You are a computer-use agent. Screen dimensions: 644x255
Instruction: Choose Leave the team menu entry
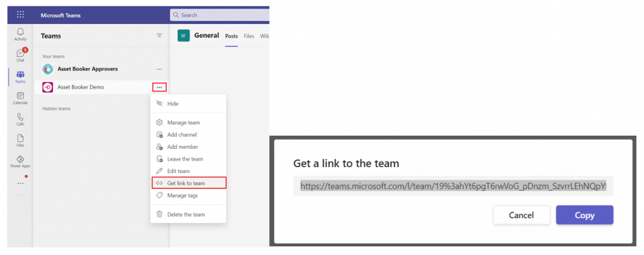188,159
